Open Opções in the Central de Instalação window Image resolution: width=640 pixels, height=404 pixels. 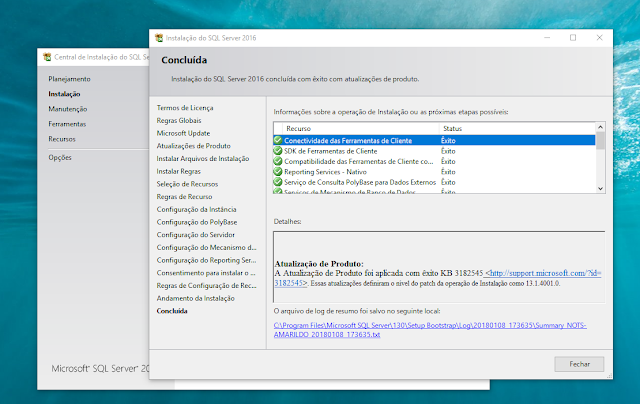60,158
